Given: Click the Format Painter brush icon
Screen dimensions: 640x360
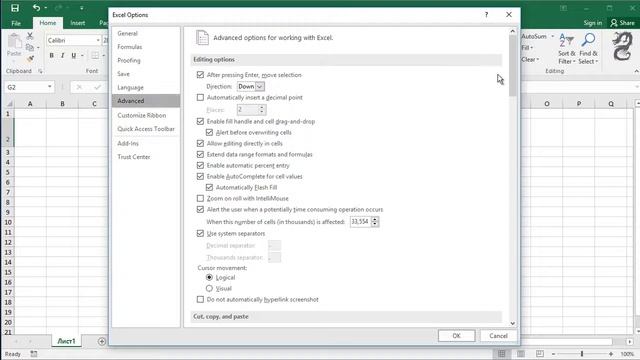Looking at the screenshot, I should 30,59.
